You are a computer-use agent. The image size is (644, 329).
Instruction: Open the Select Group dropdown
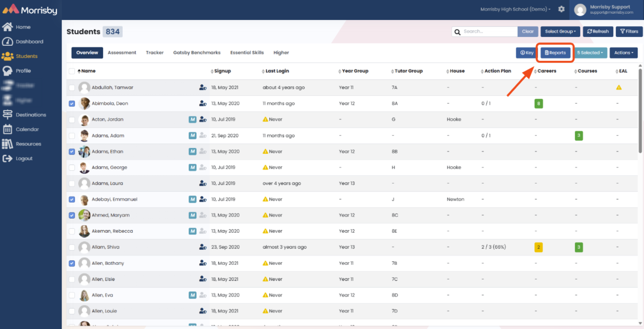pyautogui.click(x=560, y=31)
